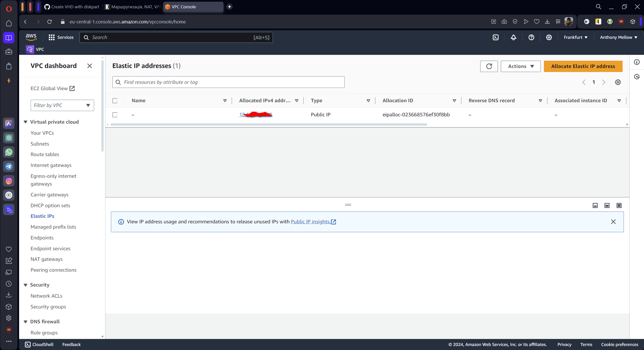Open AWS CloudShell icon in top navigation
The image size is (644, 350).
(495, 37)
